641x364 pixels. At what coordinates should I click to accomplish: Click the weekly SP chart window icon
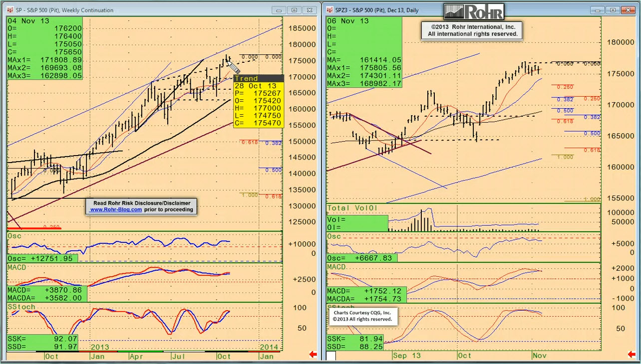10,10
